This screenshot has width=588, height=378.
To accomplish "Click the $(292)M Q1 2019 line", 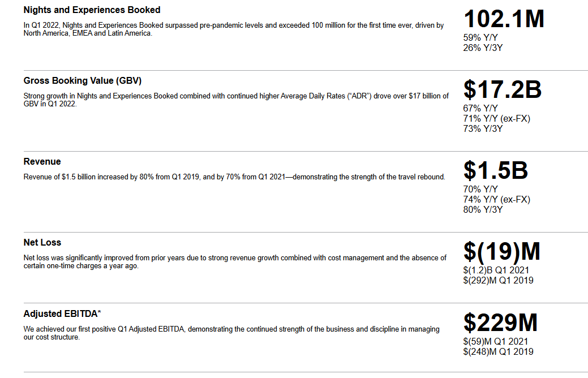I will click(x=499, y=280).
